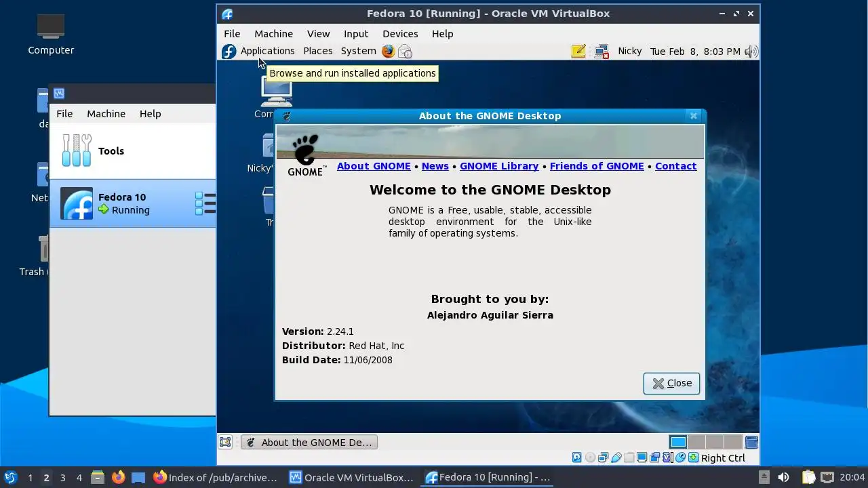
Task: Click the shared folders indicator icon
Action: [x=629, y=457]
